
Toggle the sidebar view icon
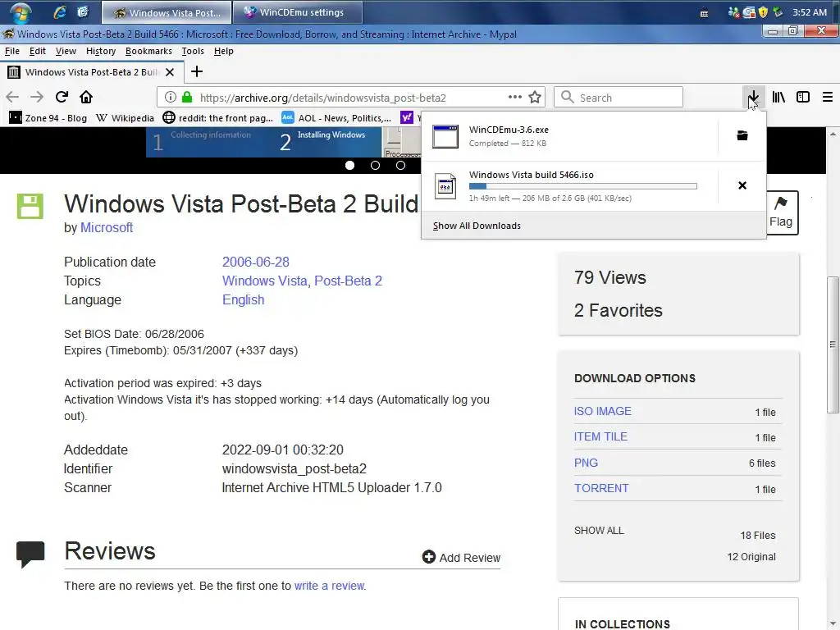pos(802,97)
